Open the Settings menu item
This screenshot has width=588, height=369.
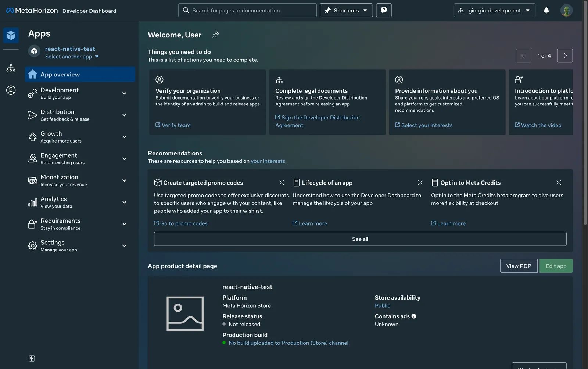tap(80, 246)
